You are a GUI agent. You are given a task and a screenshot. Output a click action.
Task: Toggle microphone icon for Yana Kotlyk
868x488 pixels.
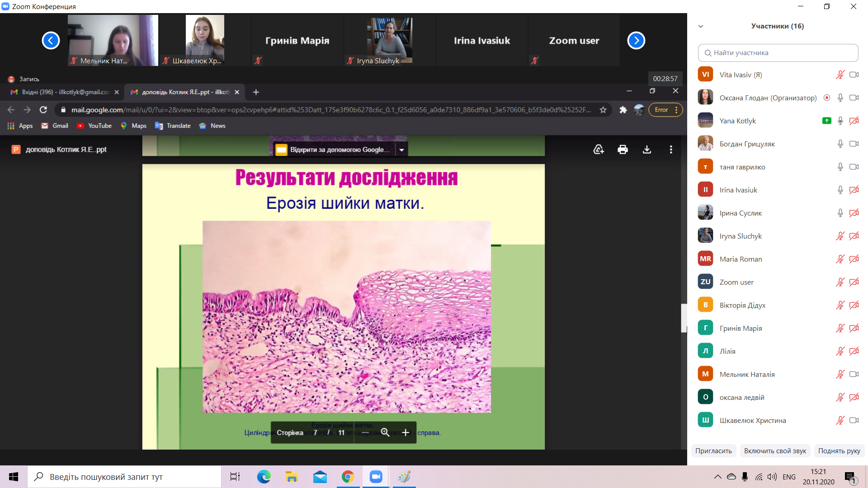coord(840,121)
